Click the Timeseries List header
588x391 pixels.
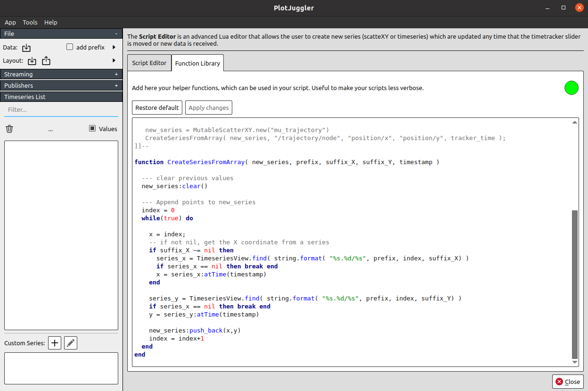point(61,97)
